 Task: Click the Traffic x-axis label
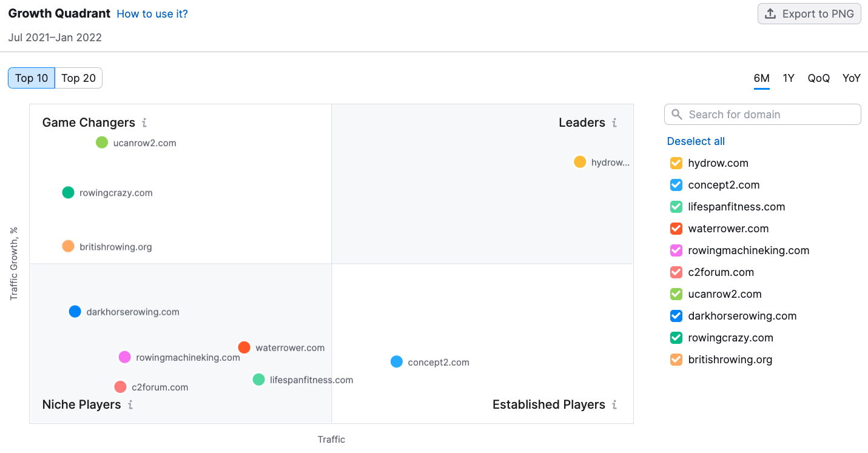[331, 440]
